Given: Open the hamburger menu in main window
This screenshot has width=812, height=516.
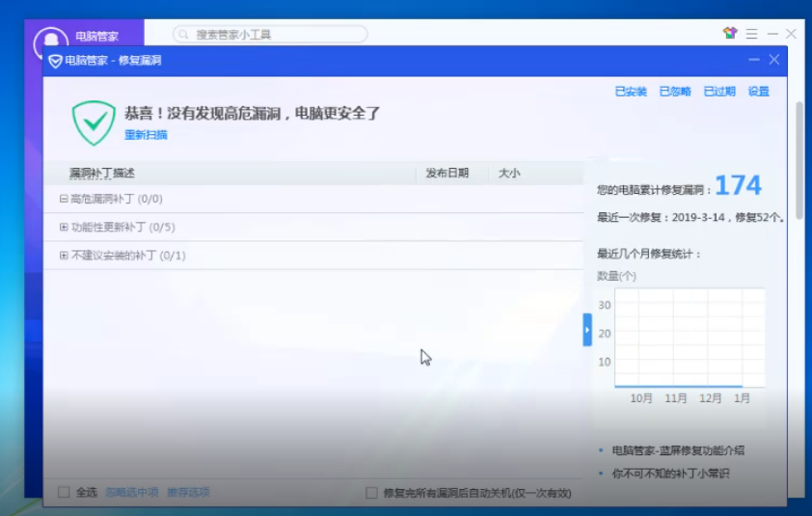Looking at the screenshot, I should [751, 34].
